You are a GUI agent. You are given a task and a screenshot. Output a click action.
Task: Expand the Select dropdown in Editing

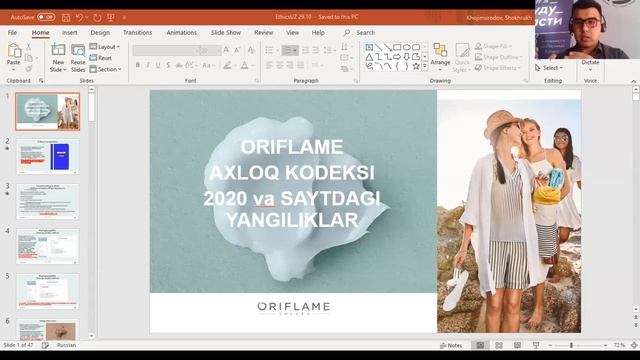tap(549, 68)
